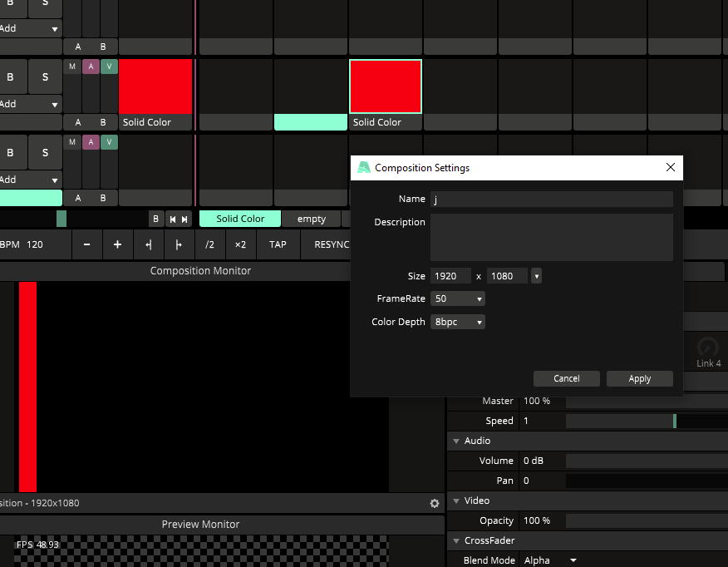Nudge BPM backward with the left nudge icon
The width and height of the screenshot is (728, 567).
pyautogui.click(x=148, y=244)
